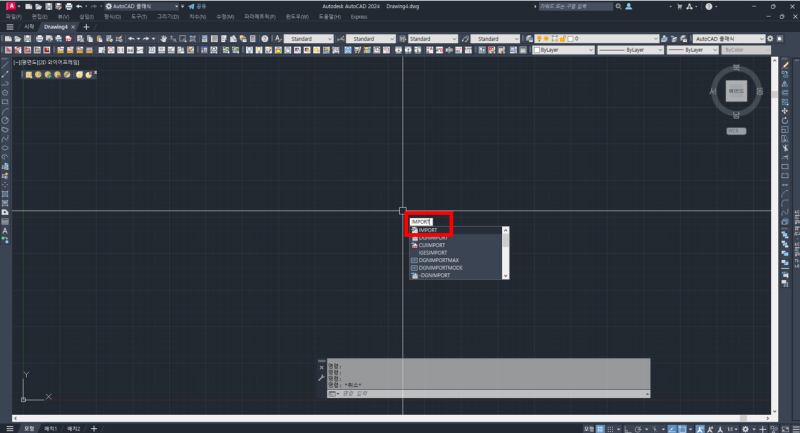The height and width of the screenshot is (433, 800).
Task: Click the layer 0 white color swatch
Action: tap(570, 39)
